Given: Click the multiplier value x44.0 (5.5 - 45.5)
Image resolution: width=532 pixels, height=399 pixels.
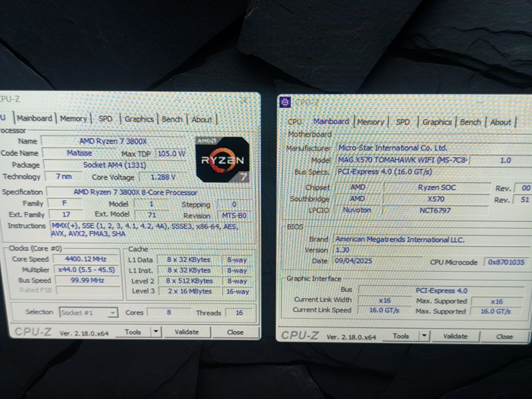Looking at the screenshot, I should pos(86,270).
